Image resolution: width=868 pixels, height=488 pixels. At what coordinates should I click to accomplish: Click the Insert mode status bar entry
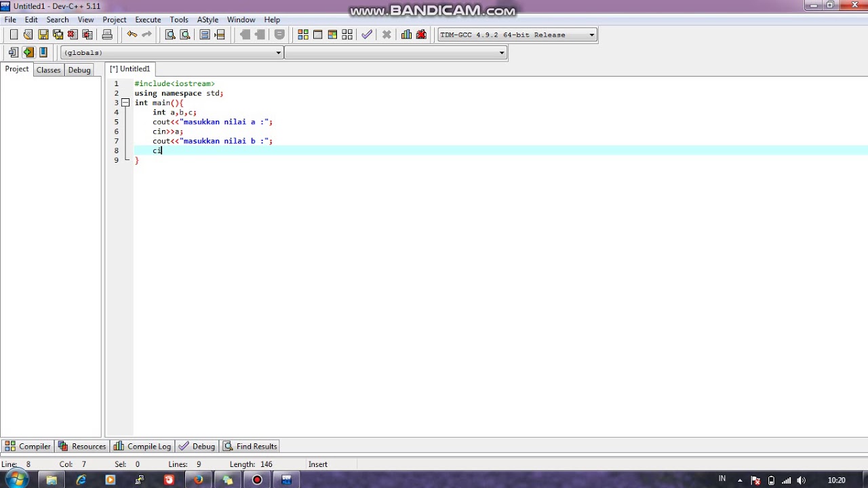[318, 464]
